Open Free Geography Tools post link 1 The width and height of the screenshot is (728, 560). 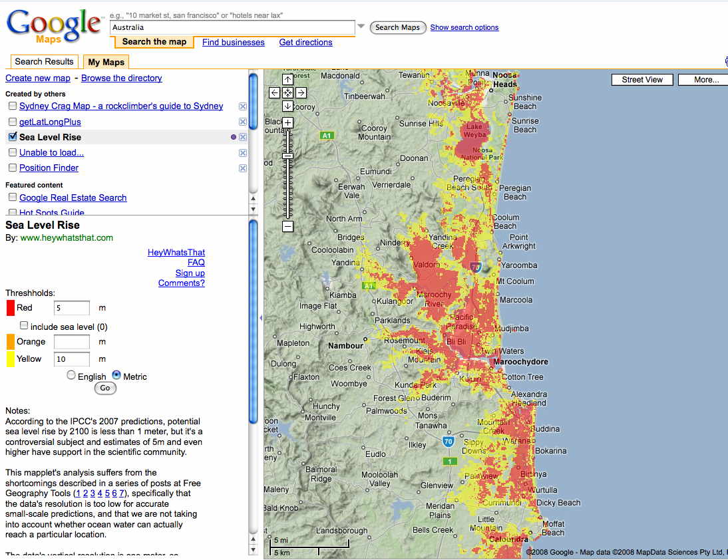click(x=79, y=493)
